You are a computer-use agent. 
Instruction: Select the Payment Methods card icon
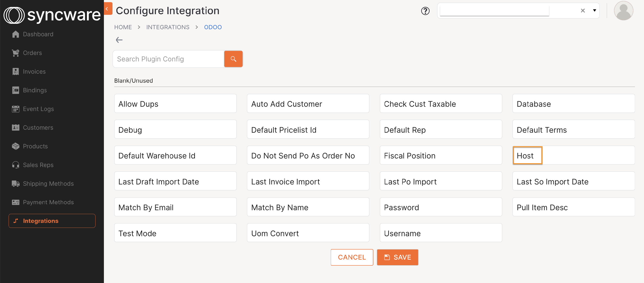pyautogui.click(x=15, y=202)
